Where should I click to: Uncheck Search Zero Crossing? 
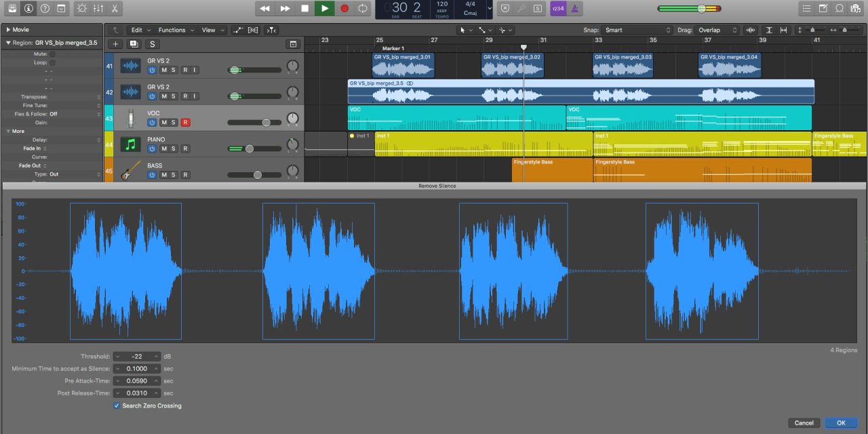pyautogui.click(x=117, y=406)
